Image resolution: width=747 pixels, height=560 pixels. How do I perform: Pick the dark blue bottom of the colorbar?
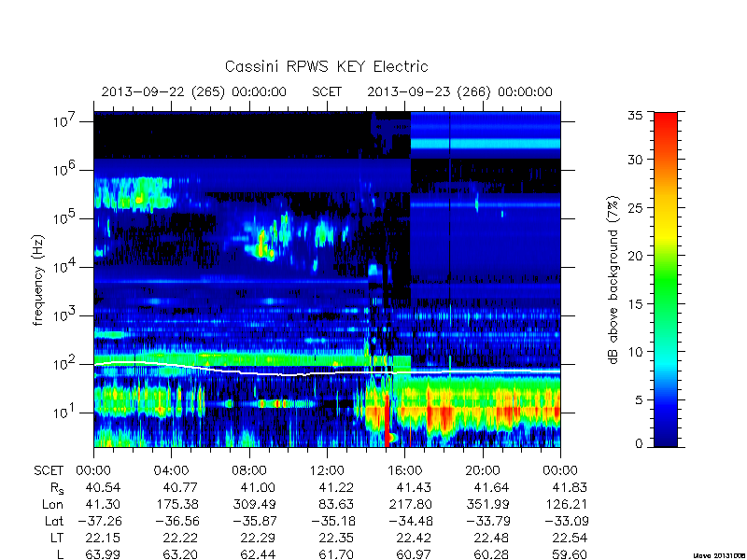click(x=666, y=436)
